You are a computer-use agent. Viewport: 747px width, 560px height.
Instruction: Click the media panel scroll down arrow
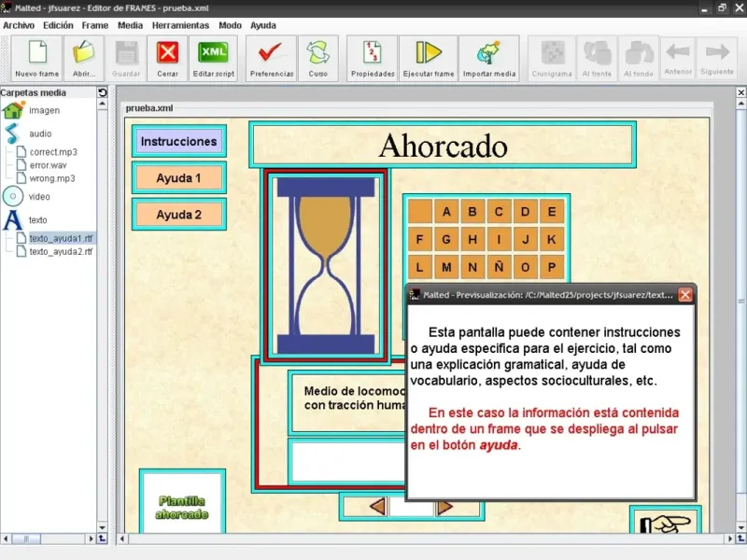(x=103, y=527)
